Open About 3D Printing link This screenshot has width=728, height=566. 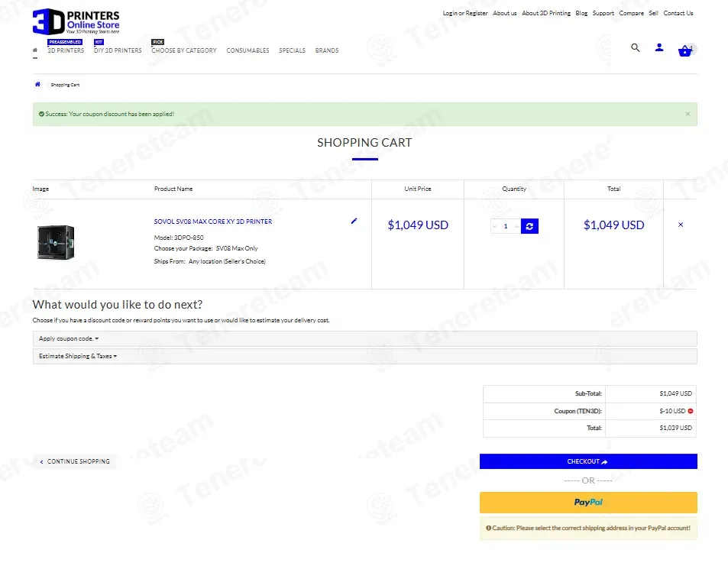[x=546, y=13]
